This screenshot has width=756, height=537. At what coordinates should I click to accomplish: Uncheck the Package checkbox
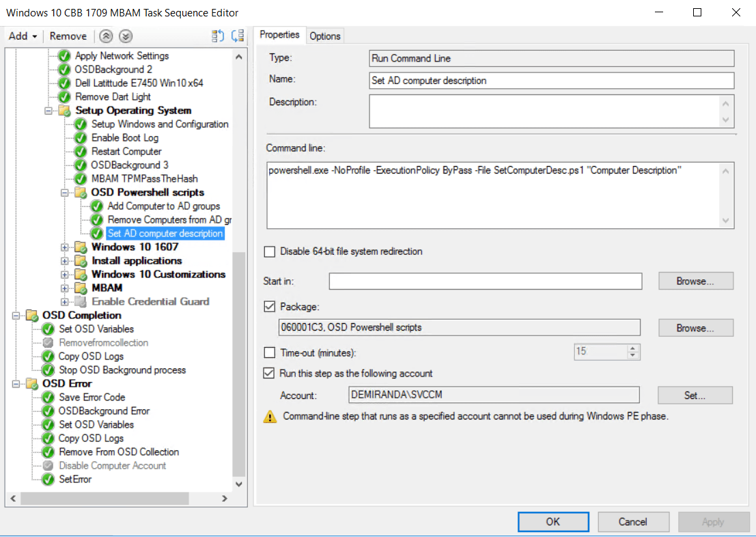[x=270, y=306]
